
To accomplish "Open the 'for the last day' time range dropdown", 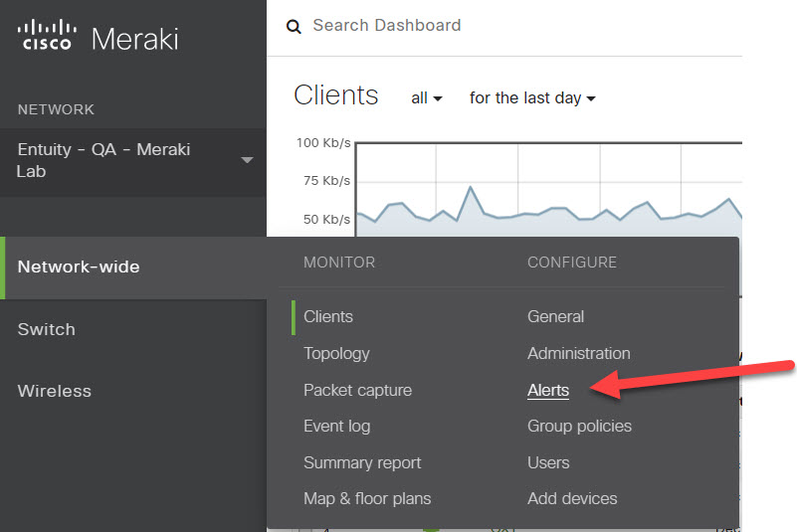I will tap(532, 97).
